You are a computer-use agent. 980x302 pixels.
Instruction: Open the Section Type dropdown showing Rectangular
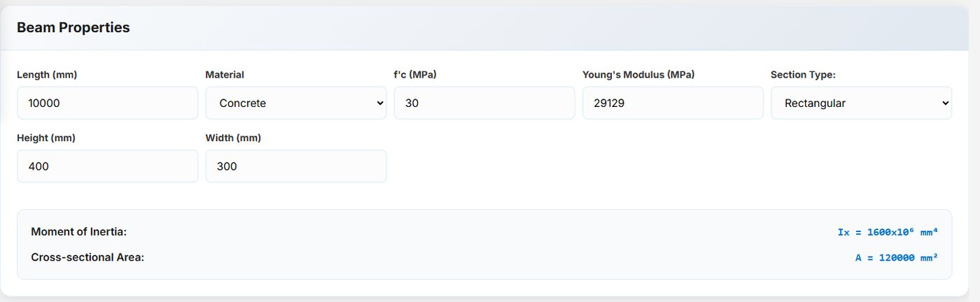coord(861,103)
